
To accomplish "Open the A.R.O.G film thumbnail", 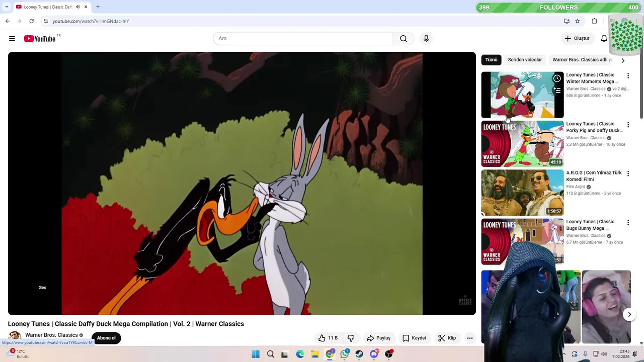I will [522, 193].
